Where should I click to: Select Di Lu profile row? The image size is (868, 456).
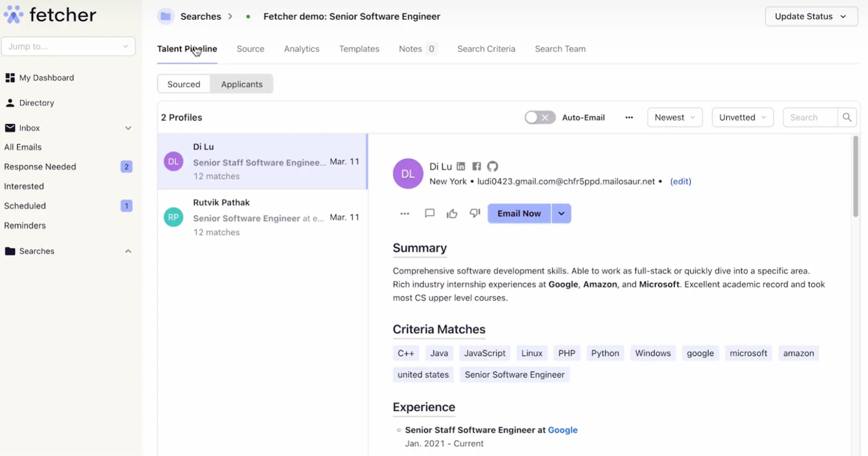coord(262,162)
